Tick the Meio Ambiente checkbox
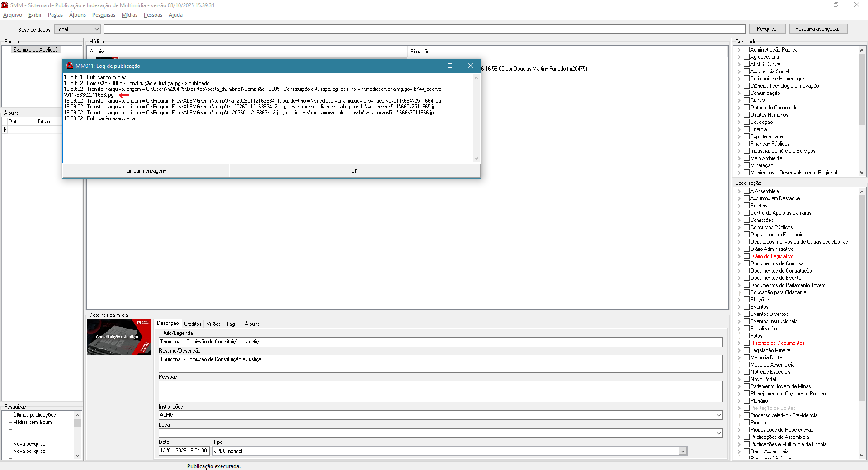 (x=746, y=158)
